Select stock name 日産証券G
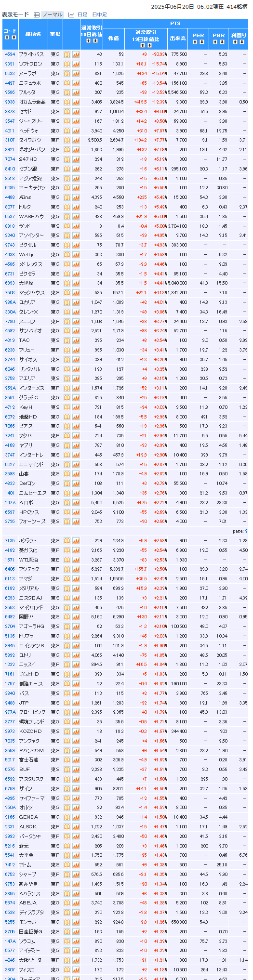Viewport: 253px width, 980px height. 31,932
